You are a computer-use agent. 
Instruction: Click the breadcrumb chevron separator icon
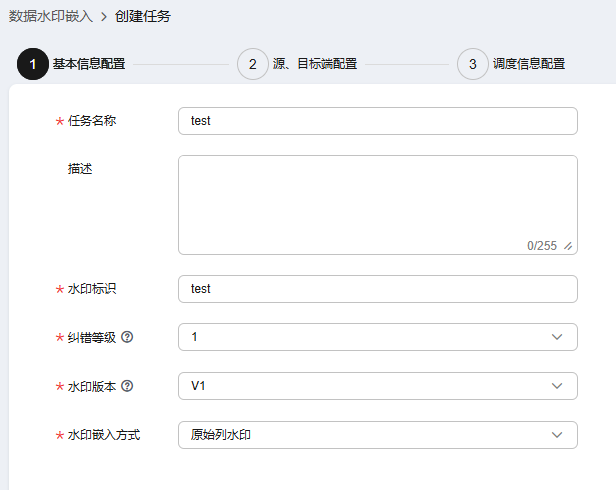(104, 17)
